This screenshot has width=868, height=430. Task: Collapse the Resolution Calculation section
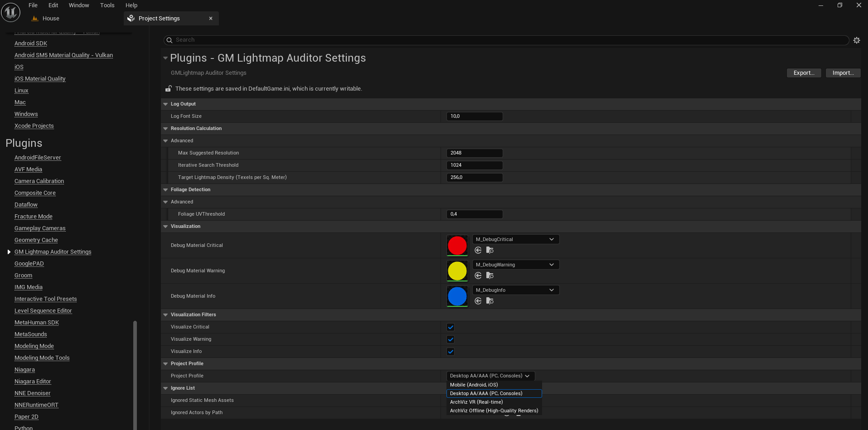(x=165, y=129)
